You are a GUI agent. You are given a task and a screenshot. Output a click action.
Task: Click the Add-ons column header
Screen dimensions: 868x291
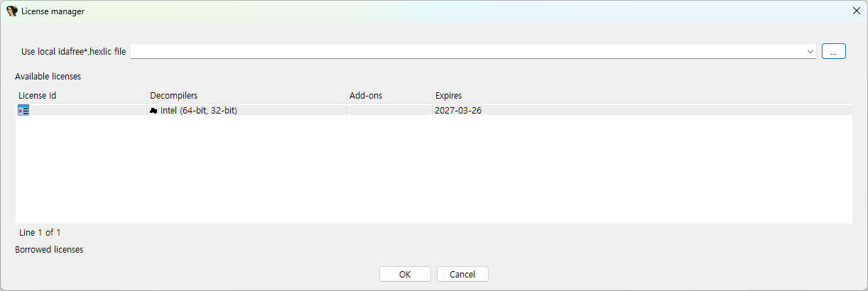[389, 96]
